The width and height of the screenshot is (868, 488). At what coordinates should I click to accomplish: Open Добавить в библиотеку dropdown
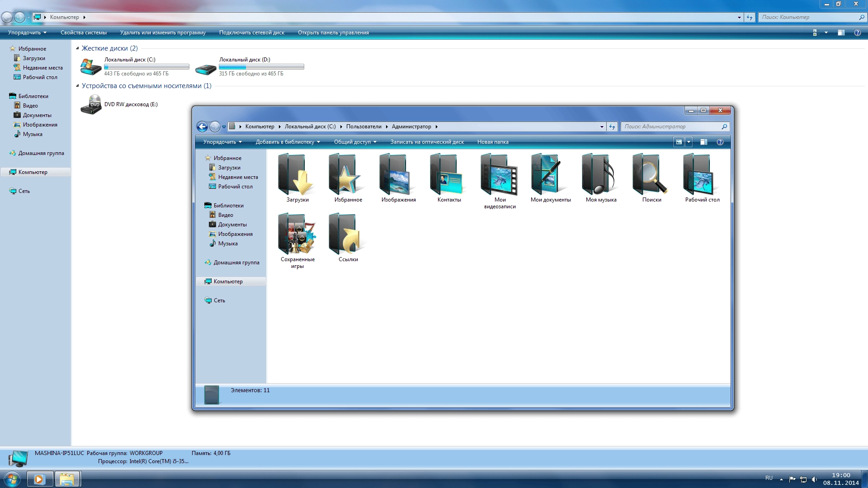pos(288,142)
